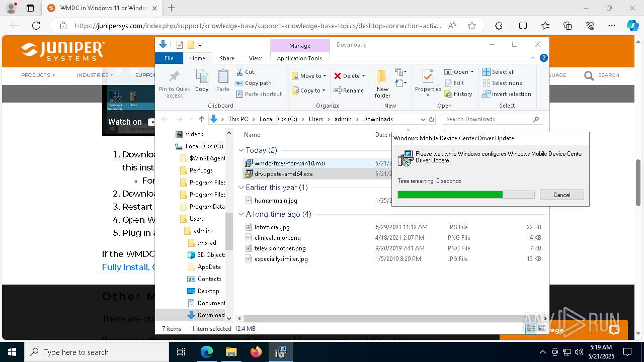Select Desktop folder in tree
Image resolution: width=644 pixels, height=362 pixels.
pyautogui.click(x=208, y=291)
